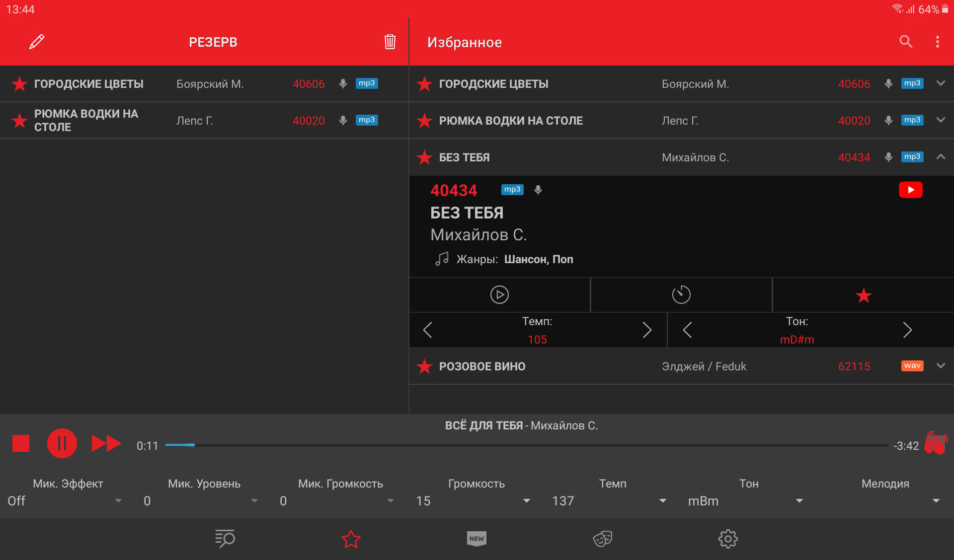Stop playback with the square stop button

tap(21, 443)
